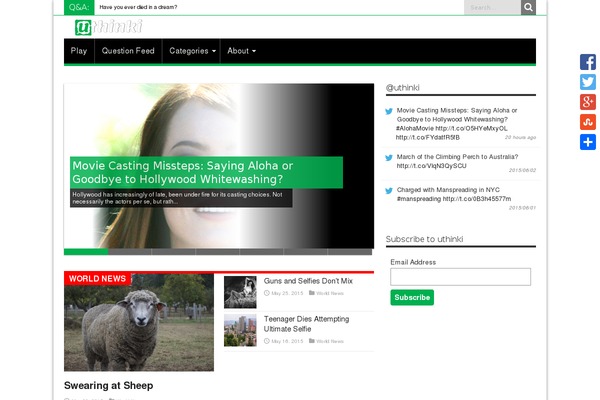Click Twitter bird beside Aloha movie tweet
The width and height of the screenshot is (600, 400).
pyautogui.click(x=389, y=111)
